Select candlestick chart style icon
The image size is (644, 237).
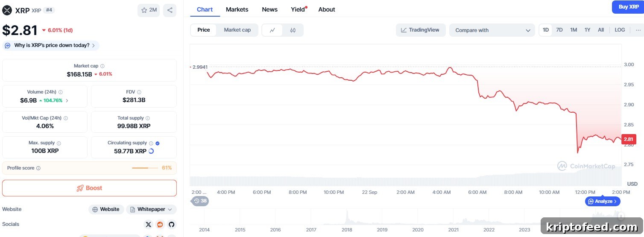pos(293,30)
